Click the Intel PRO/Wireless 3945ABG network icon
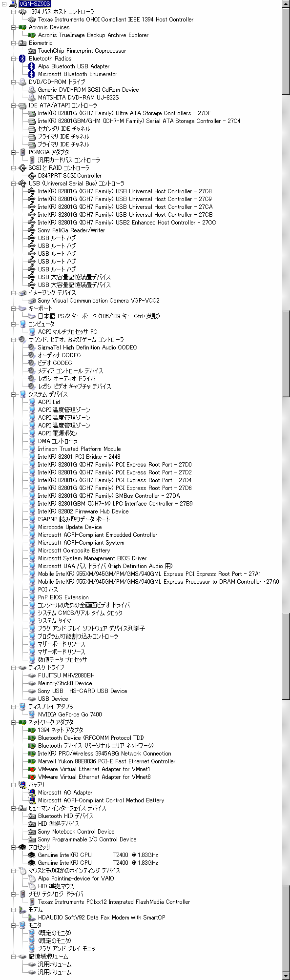Image resolution: width=290 pixels, height=980 pixels. pyautogui.click(x=32, y=754)
